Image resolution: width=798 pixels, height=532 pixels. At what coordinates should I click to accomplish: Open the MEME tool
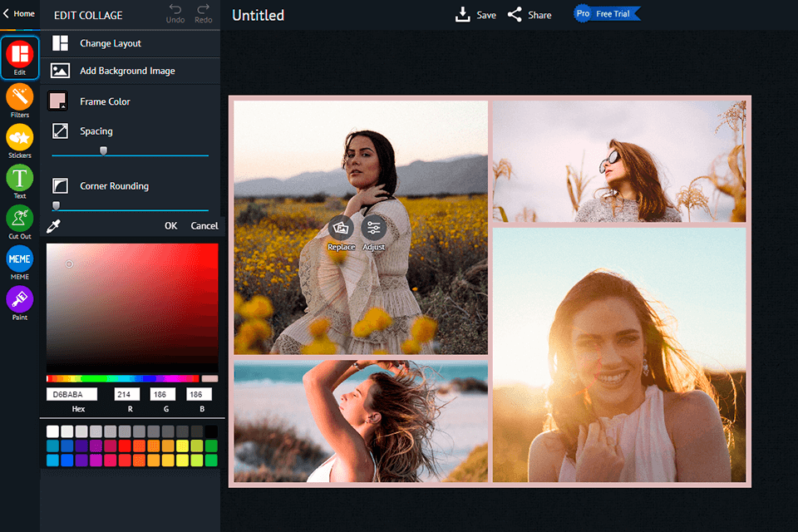point(19,259)
